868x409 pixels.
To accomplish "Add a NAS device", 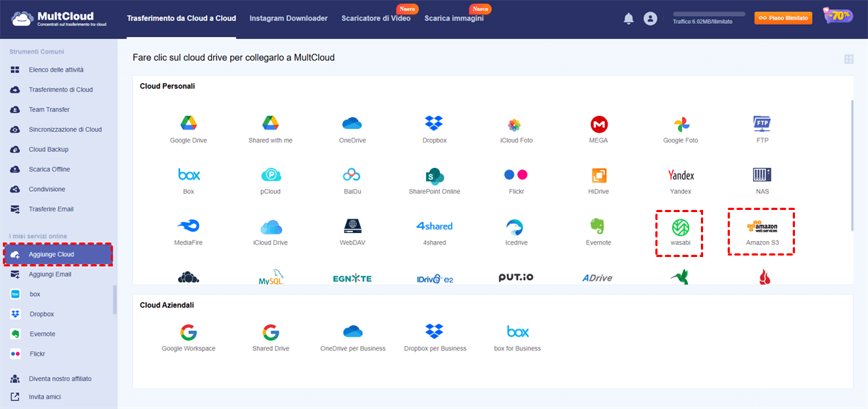I will click(x=762, y=181).
